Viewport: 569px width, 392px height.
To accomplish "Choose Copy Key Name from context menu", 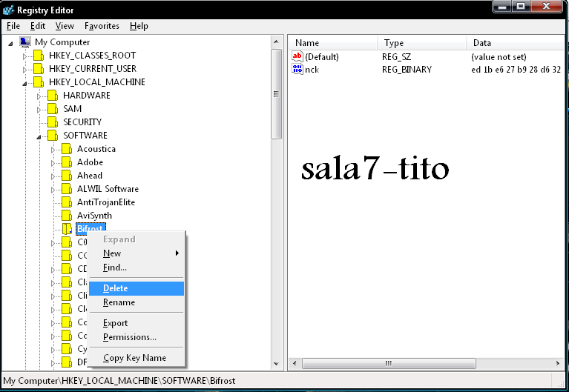I will (137, 358).
